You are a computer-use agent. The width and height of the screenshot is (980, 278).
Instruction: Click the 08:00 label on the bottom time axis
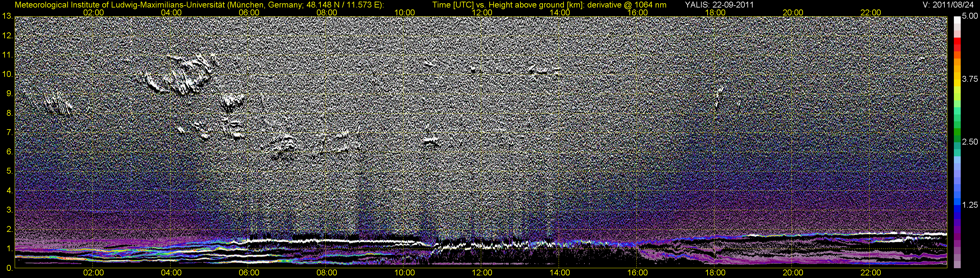pyautogui.click(x=327, y=273)
